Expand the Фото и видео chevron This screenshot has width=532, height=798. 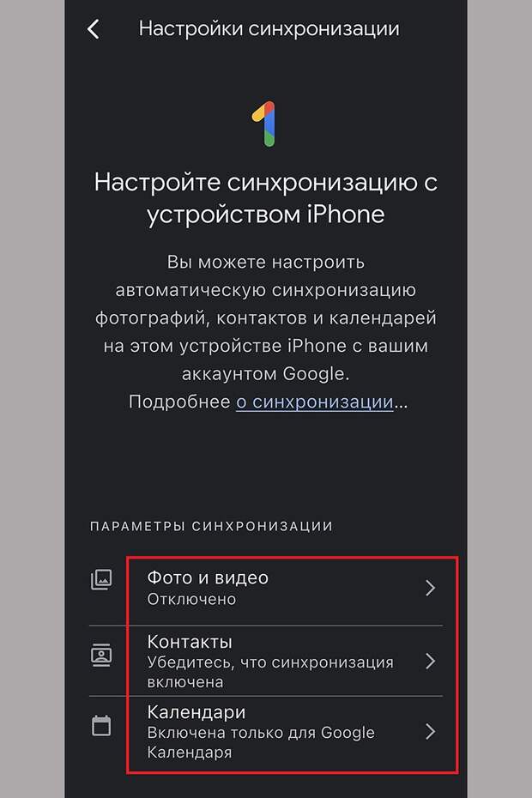[431, 588]
